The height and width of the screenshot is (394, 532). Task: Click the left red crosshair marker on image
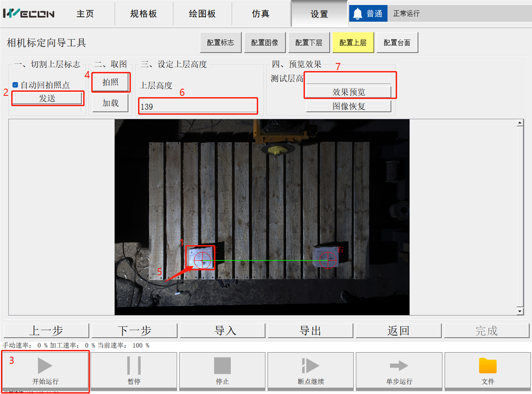point(203,260)
